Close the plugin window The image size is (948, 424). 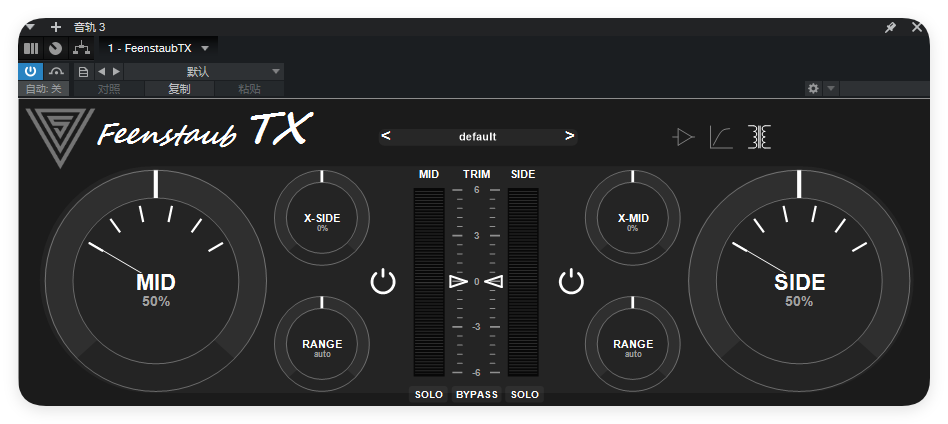917,27
